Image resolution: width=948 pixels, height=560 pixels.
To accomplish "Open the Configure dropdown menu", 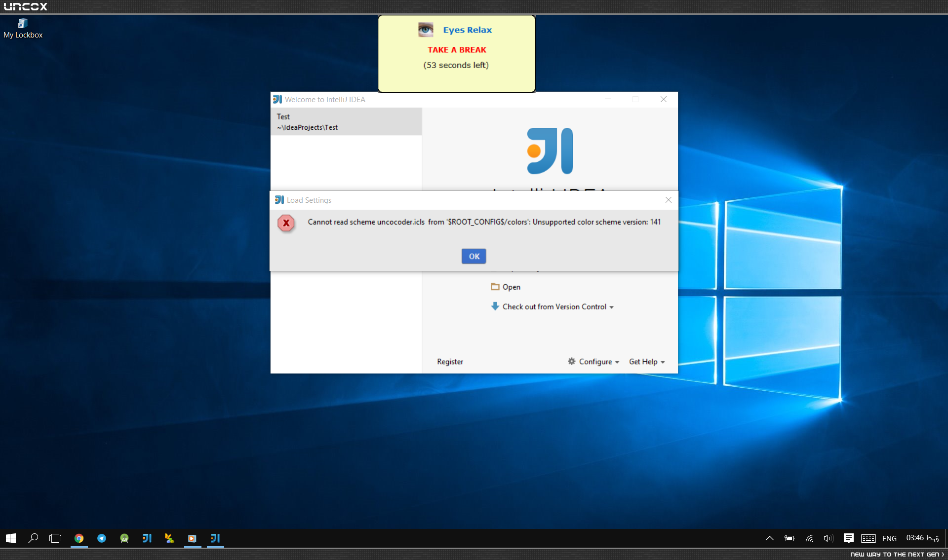I will point(593,362).
